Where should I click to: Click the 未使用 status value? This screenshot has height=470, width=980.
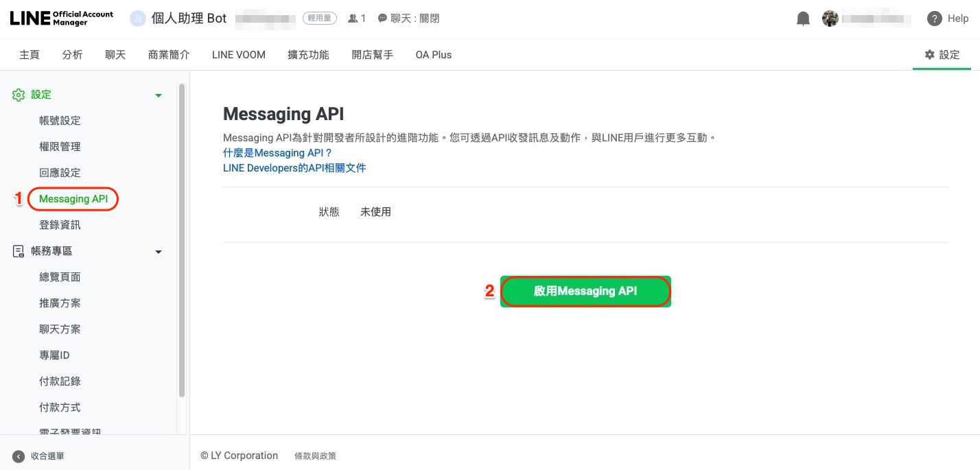point(375,212)
